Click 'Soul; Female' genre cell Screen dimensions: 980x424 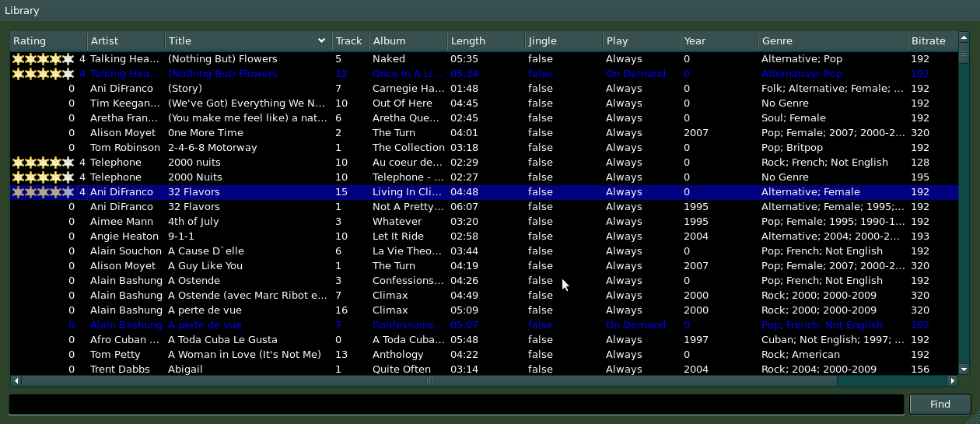tap(793, 118)
